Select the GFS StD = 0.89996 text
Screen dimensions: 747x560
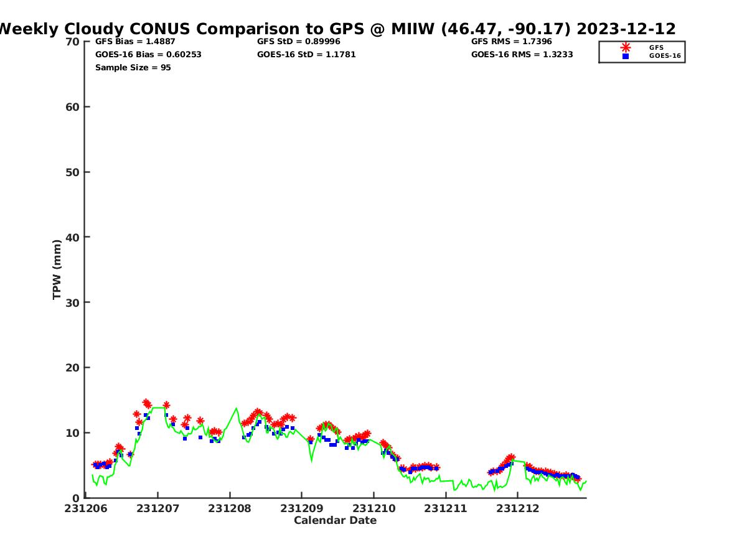pyautogui.click(x=298, y=42)
